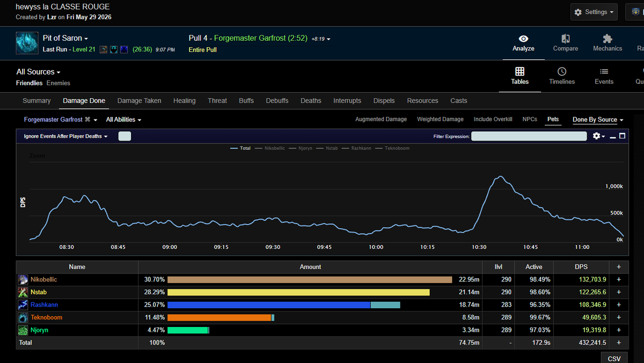Switch to Timelines clock icon

click(x=562, y=71)
